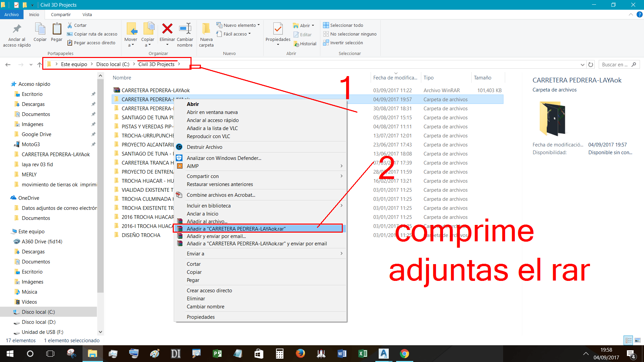Expand the address bar history dropdown
Screen dimensions: 644x362
583,64
